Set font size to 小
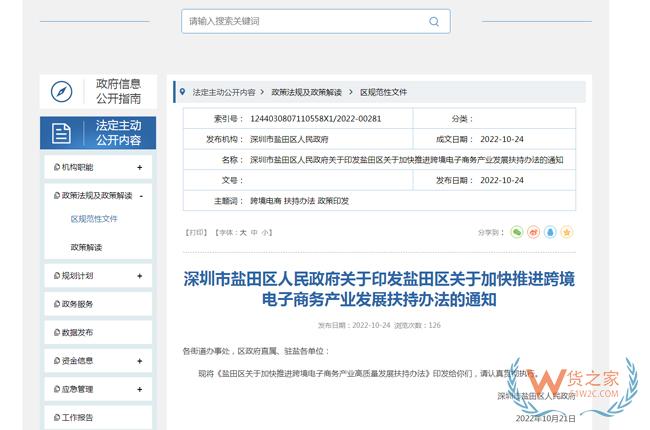Screen dimensions: 650x430 coord(265,233)
